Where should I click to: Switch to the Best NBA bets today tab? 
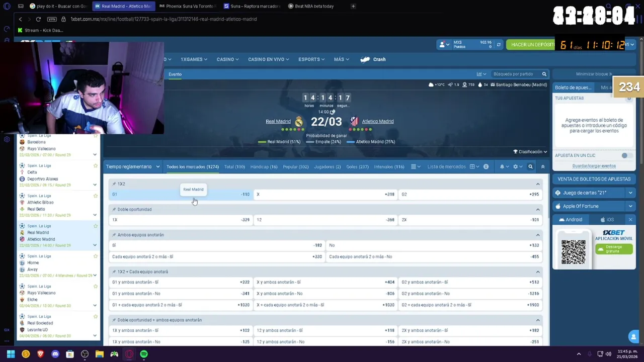point(314,6)
